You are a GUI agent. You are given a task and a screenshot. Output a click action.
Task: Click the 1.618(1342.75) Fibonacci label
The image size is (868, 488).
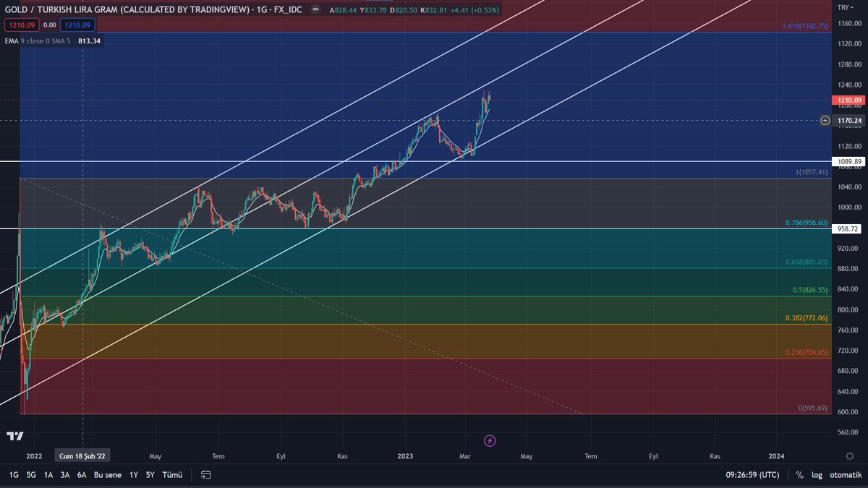806,27
